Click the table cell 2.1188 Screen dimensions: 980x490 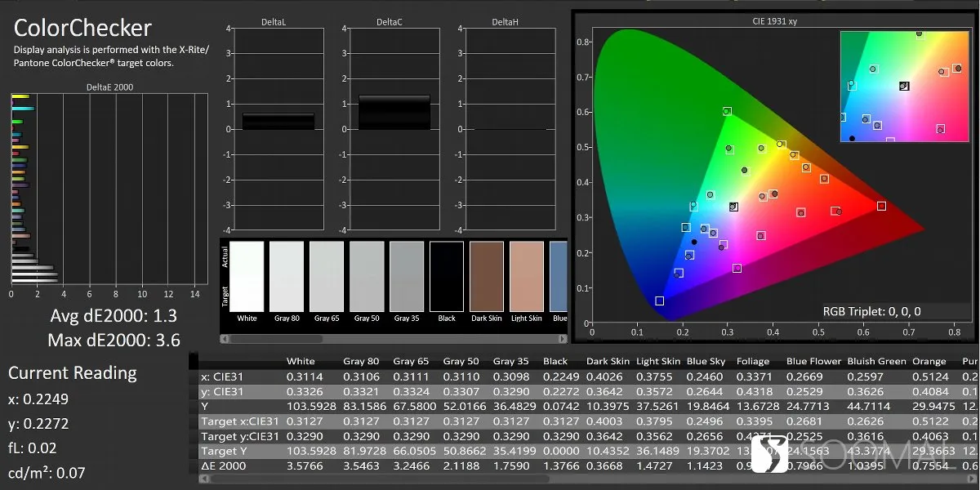461,465
